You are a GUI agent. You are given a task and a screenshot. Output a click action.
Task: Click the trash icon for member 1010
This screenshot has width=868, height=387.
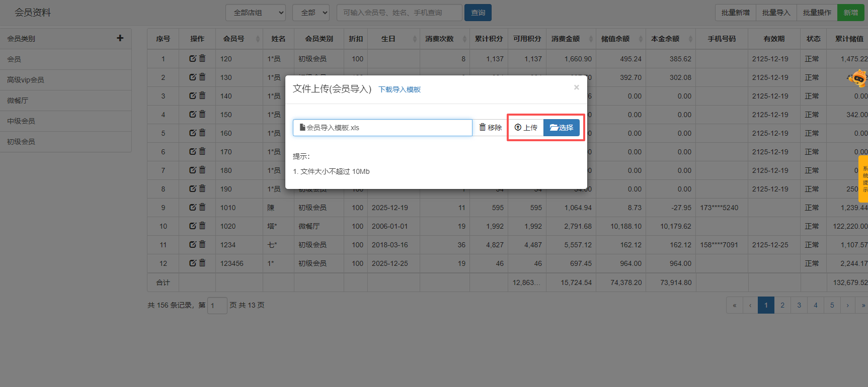tap(202, 207)
